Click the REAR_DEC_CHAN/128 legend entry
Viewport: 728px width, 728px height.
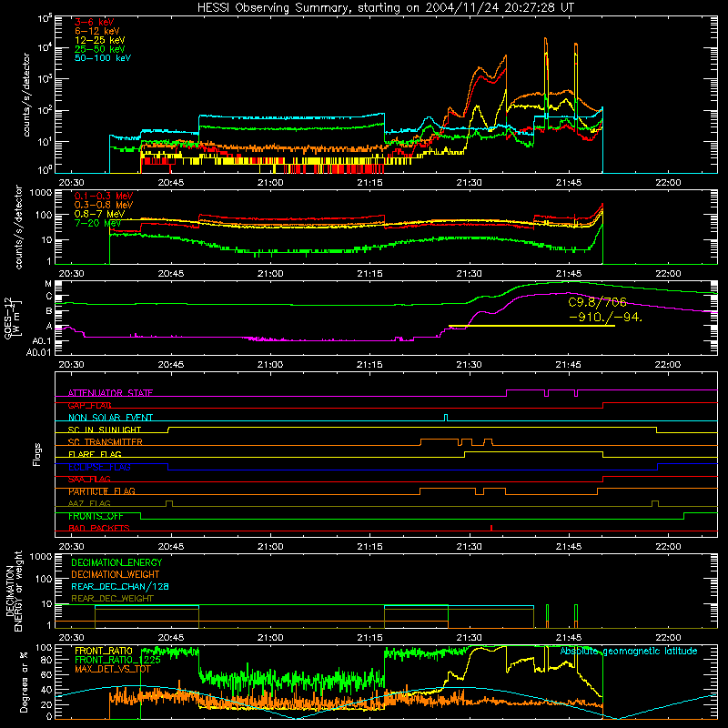click(x=120, y=586)
